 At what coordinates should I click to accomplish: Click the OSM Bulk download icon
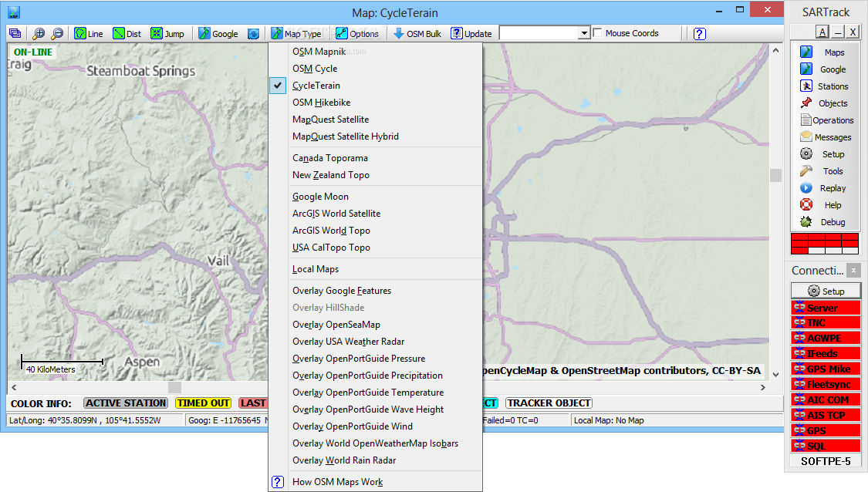[x=399, y=33]
